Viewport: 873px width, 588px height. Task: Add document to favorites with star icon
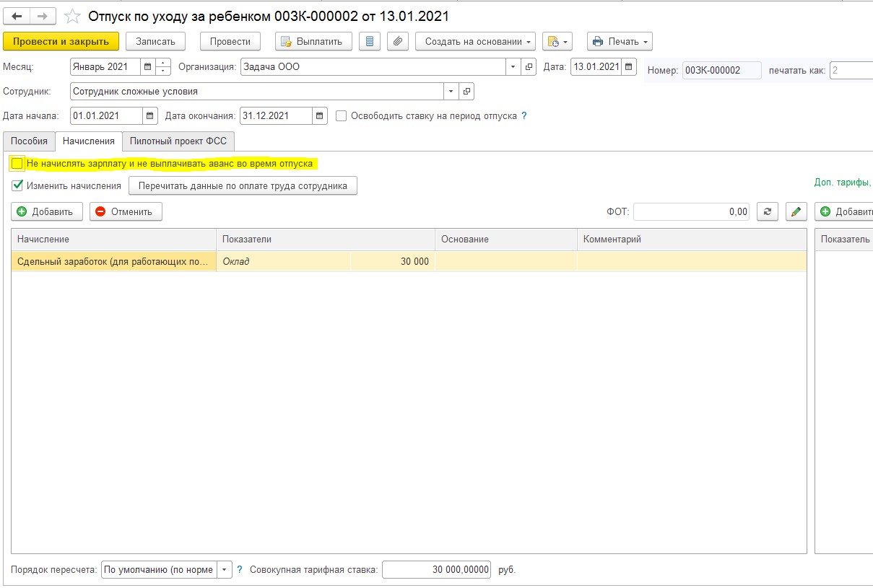72,16
